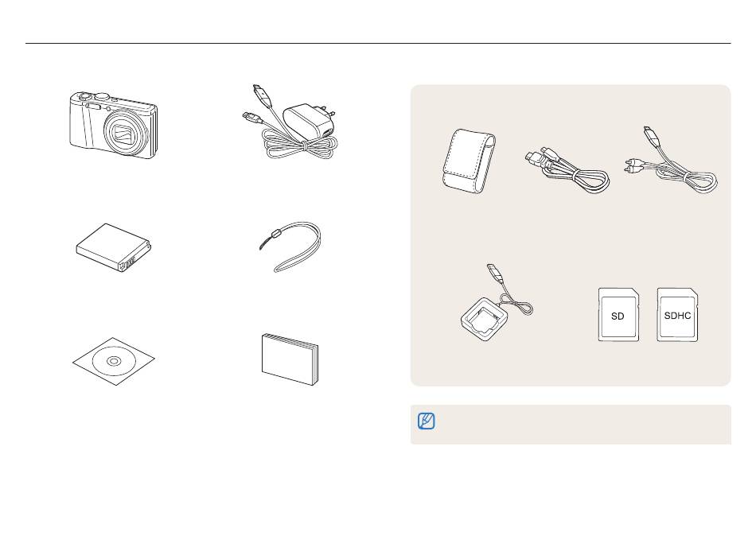Screen dimensions: 756x559
Task: Click the CD disc center hole
Action: pyautogui.click(x=114, y=361)
